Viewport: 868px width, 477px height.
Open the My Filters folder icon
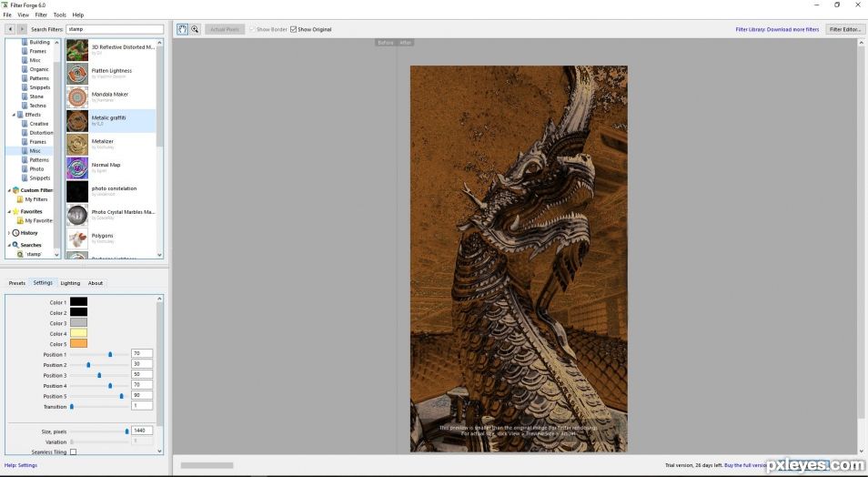20,199
